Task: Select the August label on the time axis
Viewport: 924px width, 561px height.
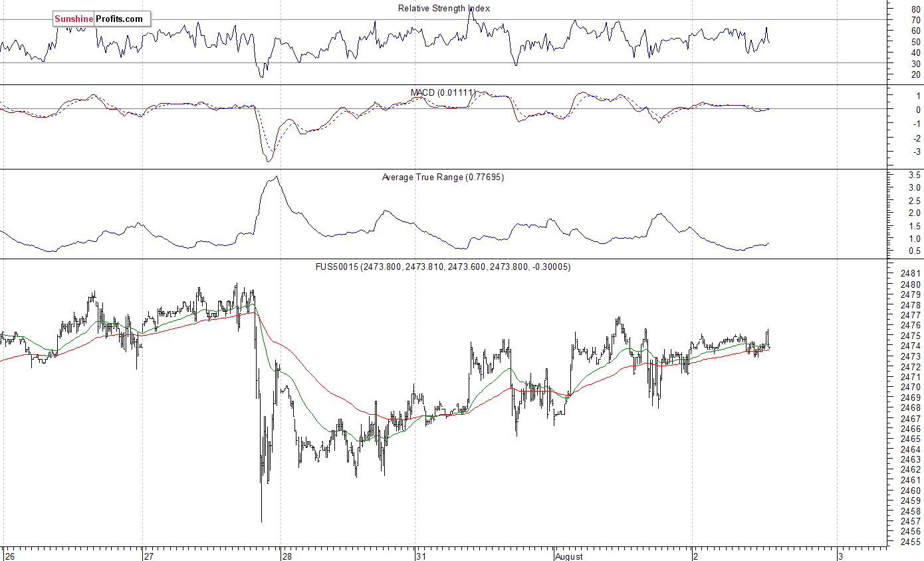Action: point(569,556)
